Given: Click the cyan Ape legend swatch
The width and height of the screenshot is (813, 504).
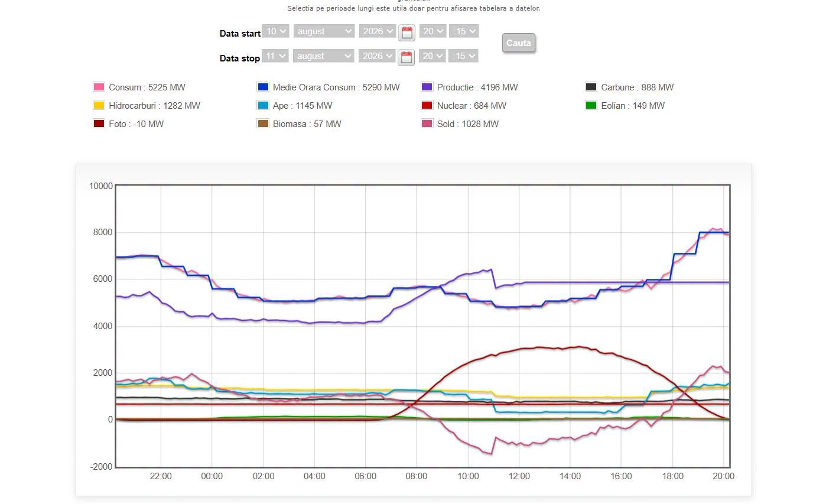Looking at the screenshot, I should pos(263,105).
